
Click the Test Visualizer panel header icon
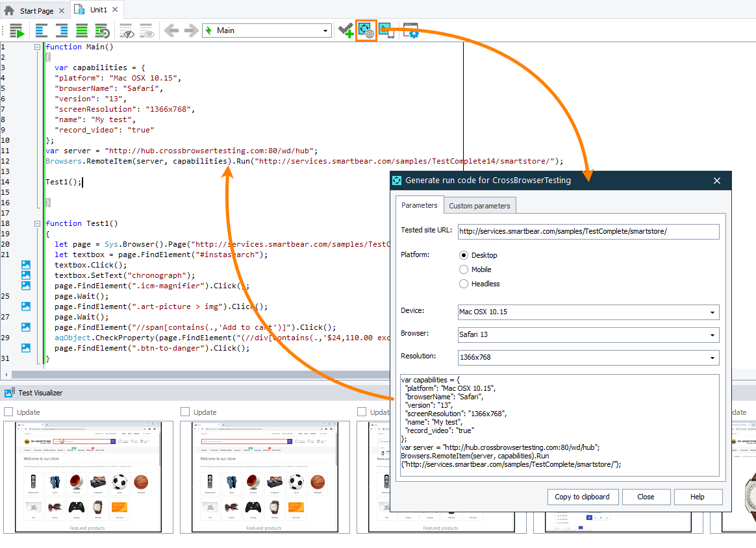point(8,392)
